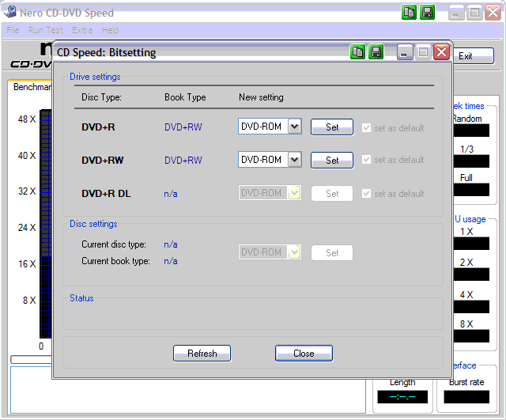Click the 8 X CPU usage display
The width and height of the screenshot is (506, 420).
(x=471, y=336)
